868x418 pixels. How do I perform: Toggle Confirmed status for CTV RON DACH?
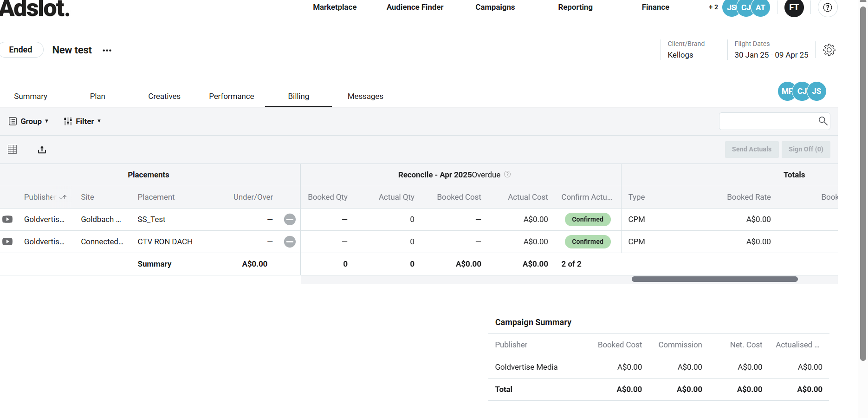click(587, 242)
